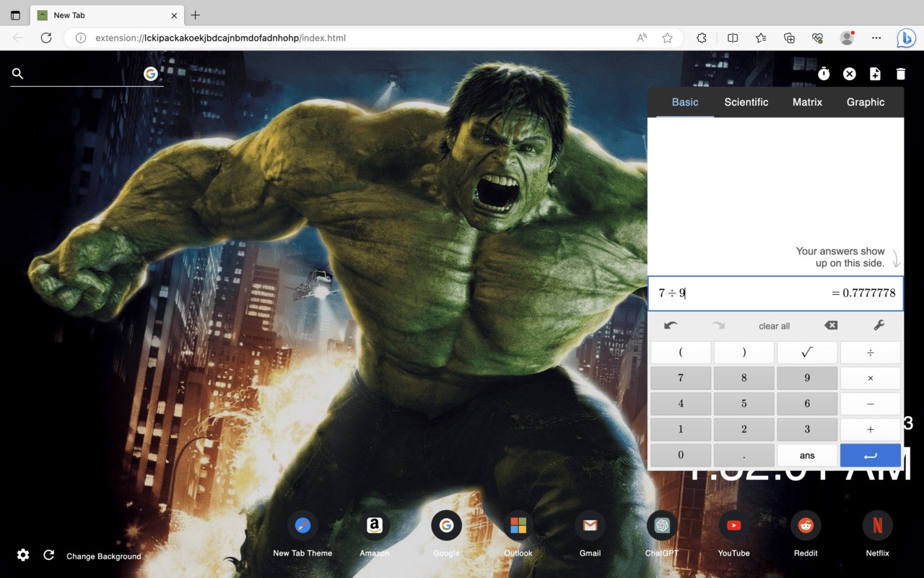Open the settings gear icon
This screenshot has width=924, height=578.
pyautogui.click(x=23, y=555)
